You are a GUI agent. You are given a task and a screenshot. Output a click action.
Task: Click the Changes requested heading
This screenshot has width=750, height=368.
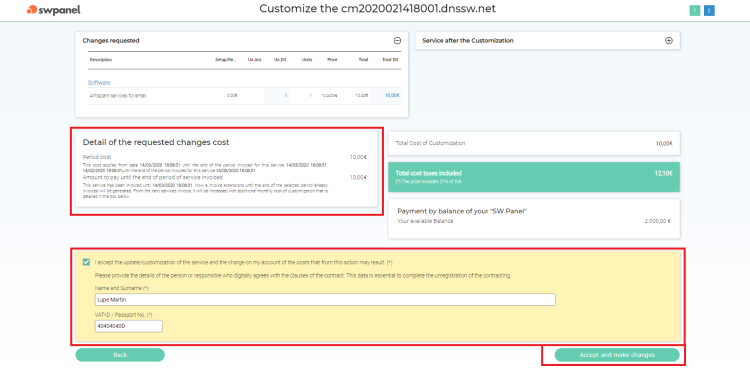111,41
